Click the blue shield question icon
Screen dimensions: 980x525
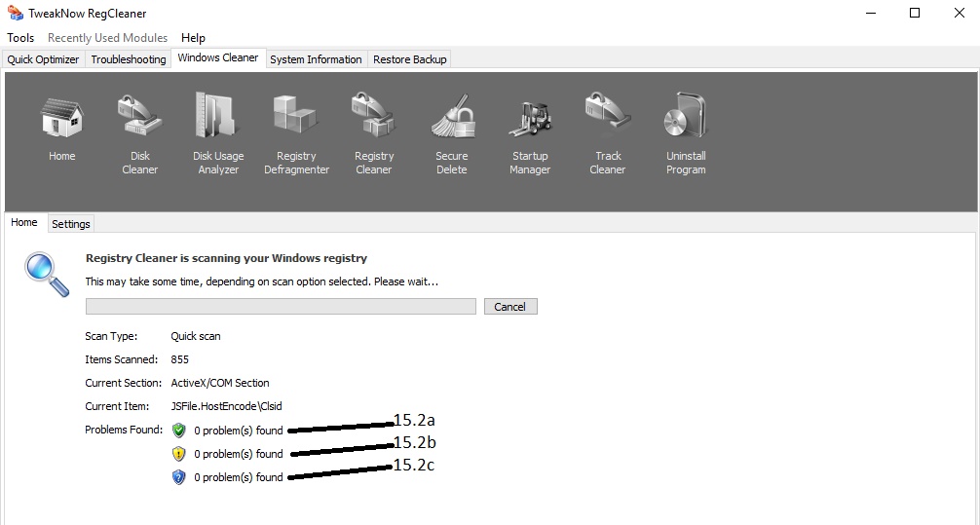tap(178, 477)
